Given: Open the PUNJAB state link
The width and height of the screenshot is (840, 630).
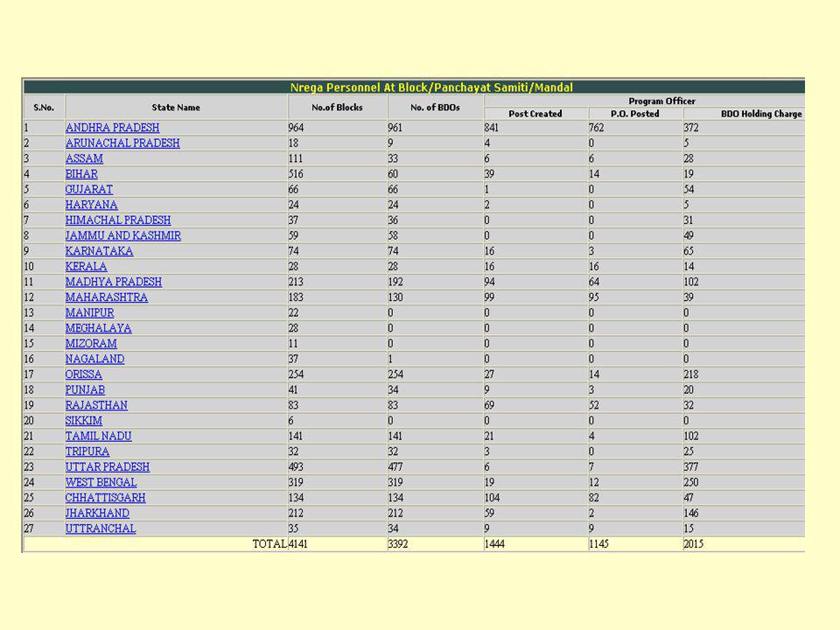Looking at the screenshot, I should (x=85, y=390).
